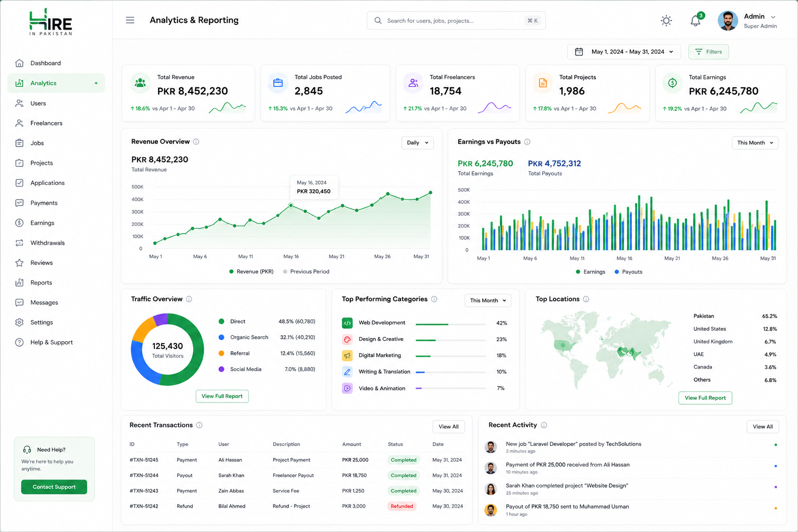The width and height of the screenshot is (798, 532).
Task: Expand the Admin account chevron
Action: click(773, 17)
